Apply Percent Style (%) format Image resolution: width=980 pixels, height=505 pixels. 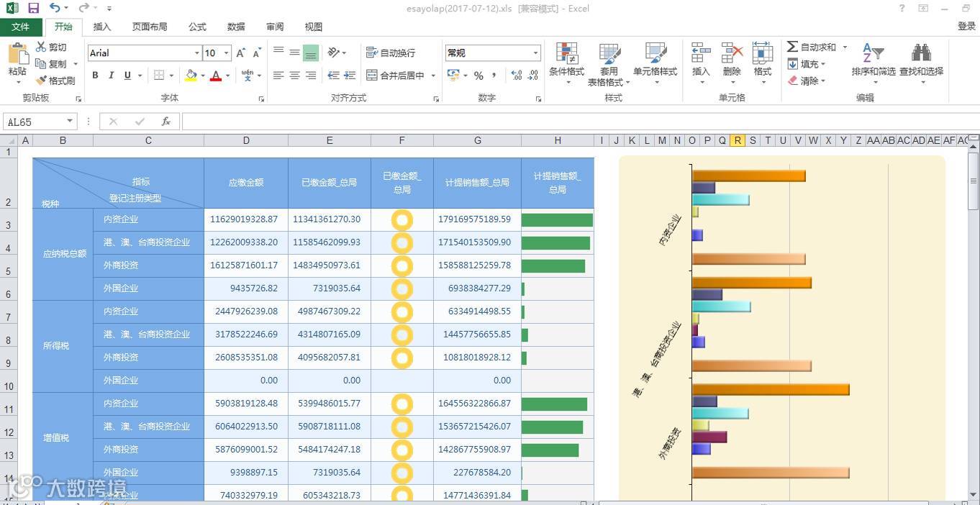478,76
